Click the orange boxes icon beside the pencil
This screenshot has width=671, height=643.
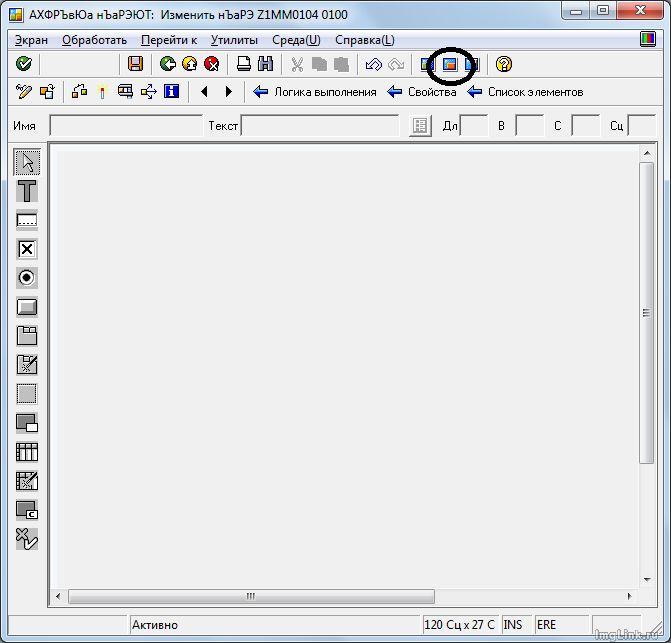coord(47,92)
